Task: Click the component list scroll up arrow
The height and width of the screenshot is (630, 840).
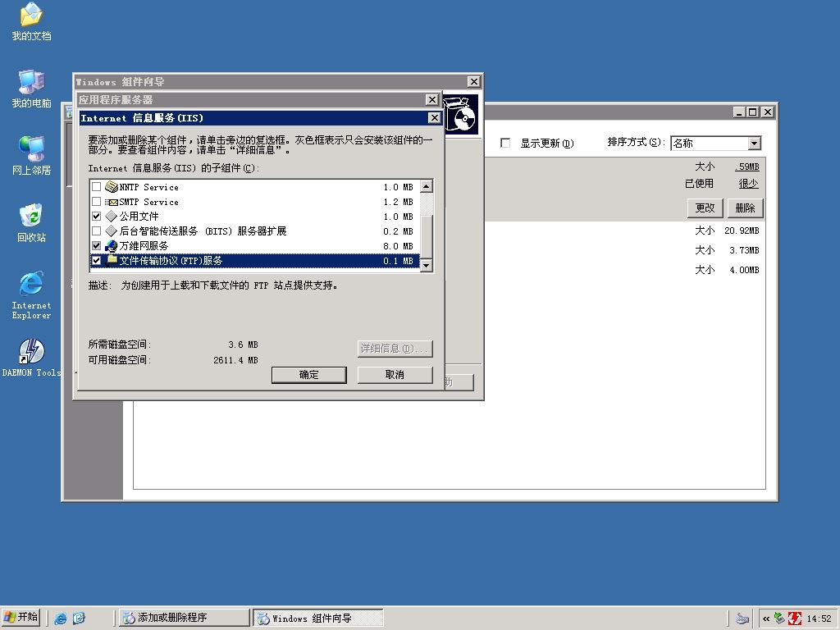Action: 427,186
